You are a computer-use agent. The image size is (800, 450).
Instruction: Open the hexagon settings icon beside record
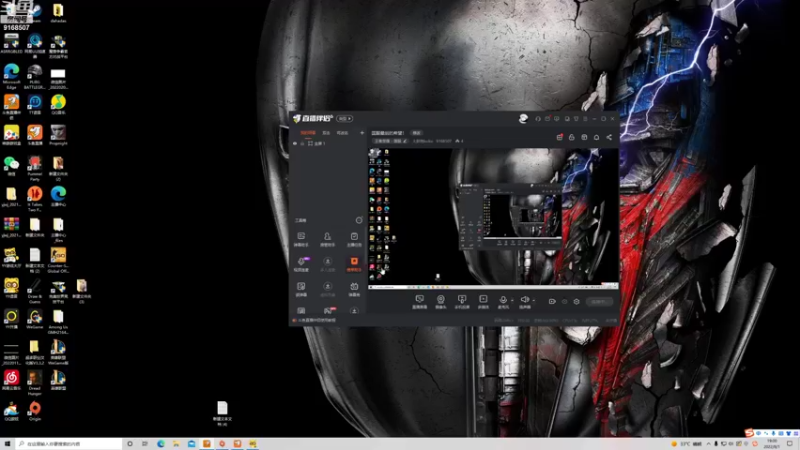tap(577, 302)
